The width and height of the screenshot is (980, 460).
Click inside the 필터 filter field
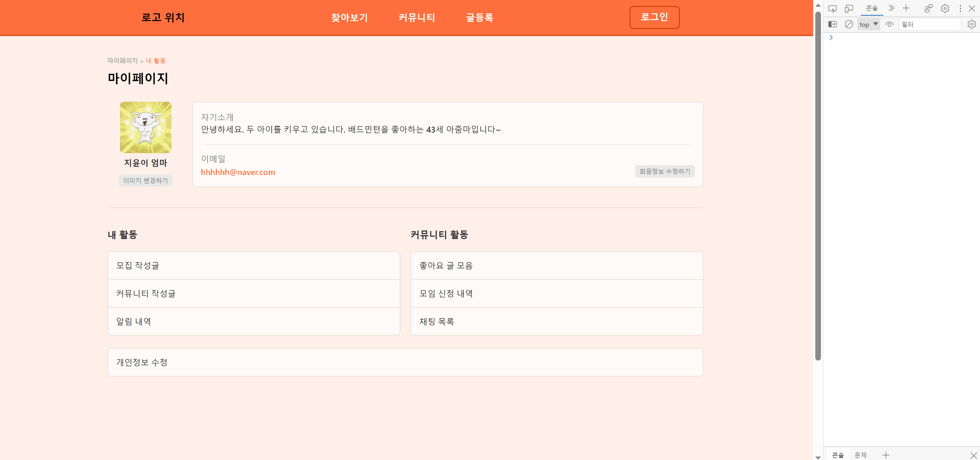(930, 24)
